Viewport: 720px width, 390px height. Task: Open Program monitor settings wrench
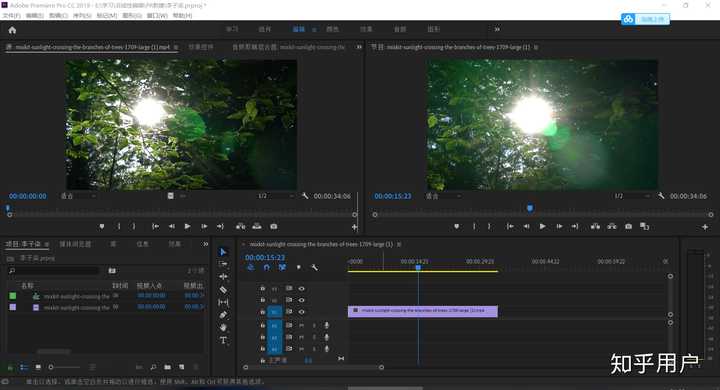661,196
